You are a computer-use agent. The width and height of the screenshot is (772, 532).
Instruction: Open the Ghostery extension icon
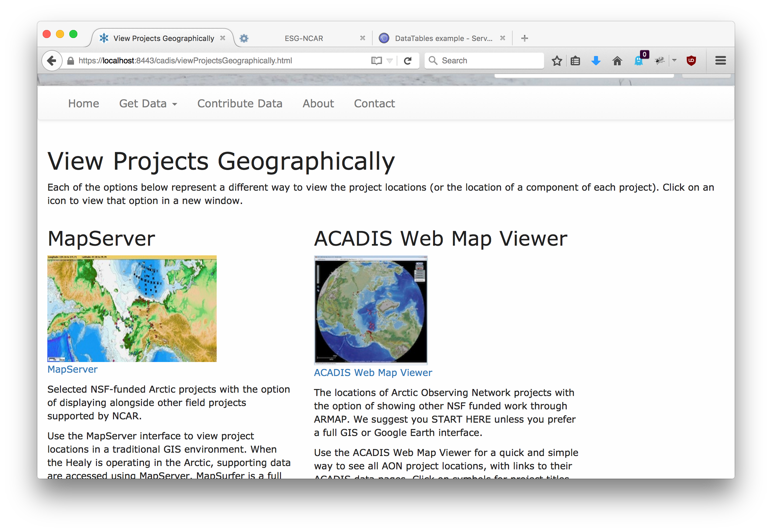click(x=639, y=61)
